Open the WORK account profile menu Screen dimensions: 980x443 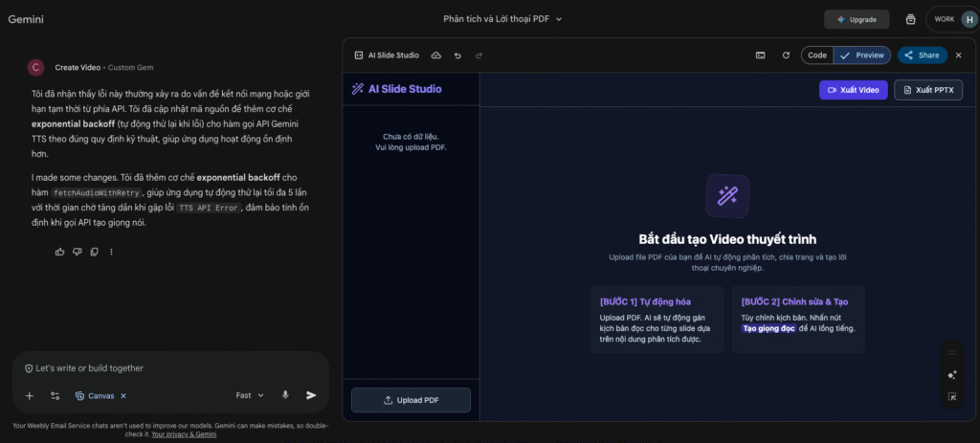click(950, 19)
